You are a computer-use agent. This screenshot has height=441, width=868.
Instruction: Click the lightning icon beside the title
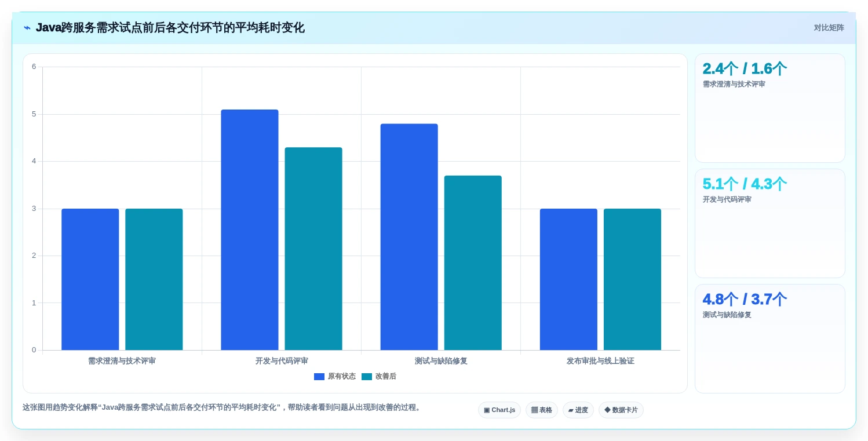pyautogui.click(x=27, y=28)
